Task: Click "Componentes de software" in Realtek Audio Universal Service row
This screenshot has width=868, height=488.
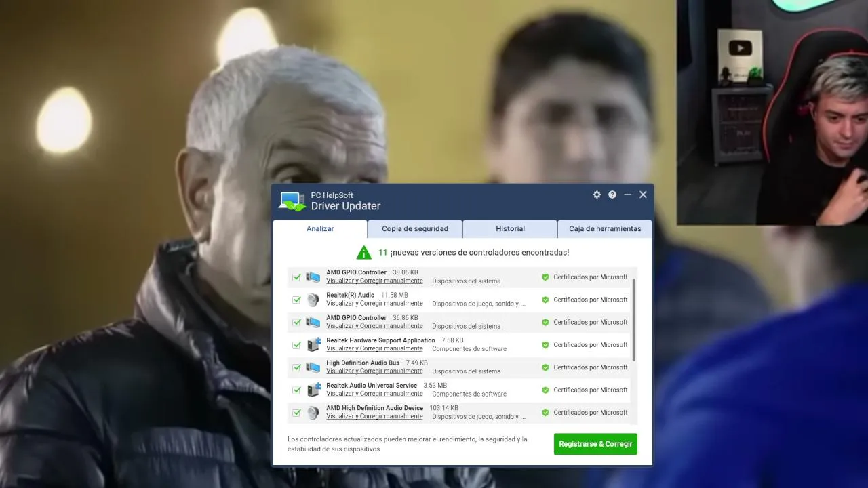Action: pyautogui.click(x=469, y=394)
